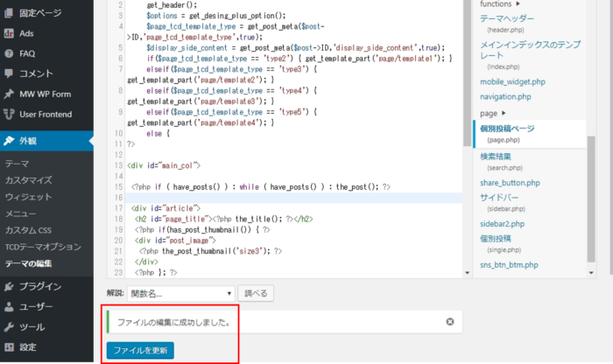Click the 調べる lookup button
Image resolution: width=613 pixels, height=364 pixels.
257,293
